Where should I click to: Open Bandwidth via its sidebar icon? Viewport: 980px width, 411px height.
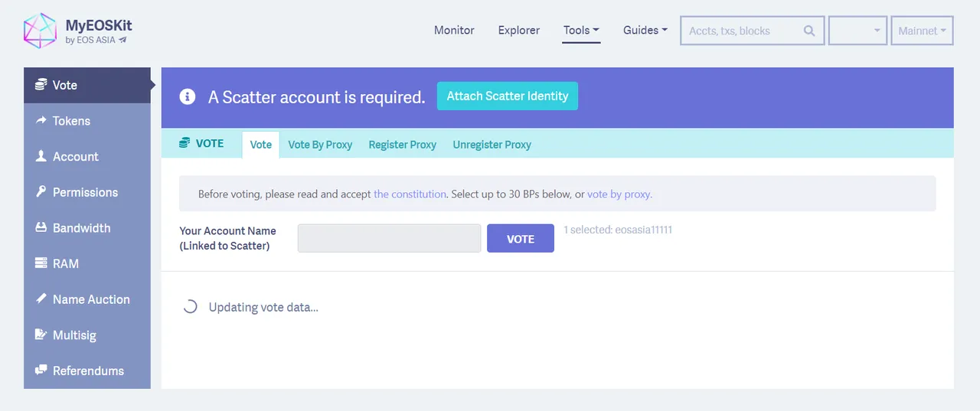pyautogui.click(x=41, y=227)
